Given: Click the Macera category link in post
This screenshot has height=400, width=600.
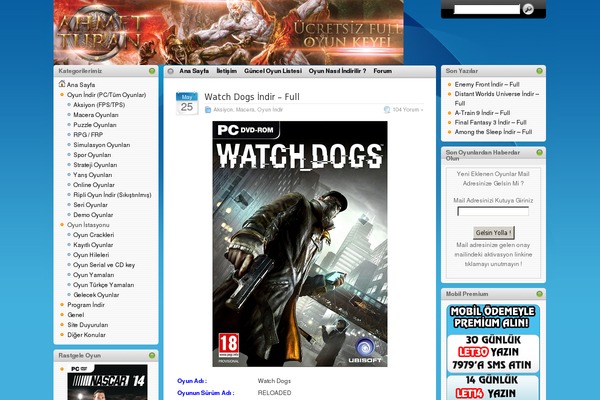Looking at the screenshot, I should pos(245,110).
